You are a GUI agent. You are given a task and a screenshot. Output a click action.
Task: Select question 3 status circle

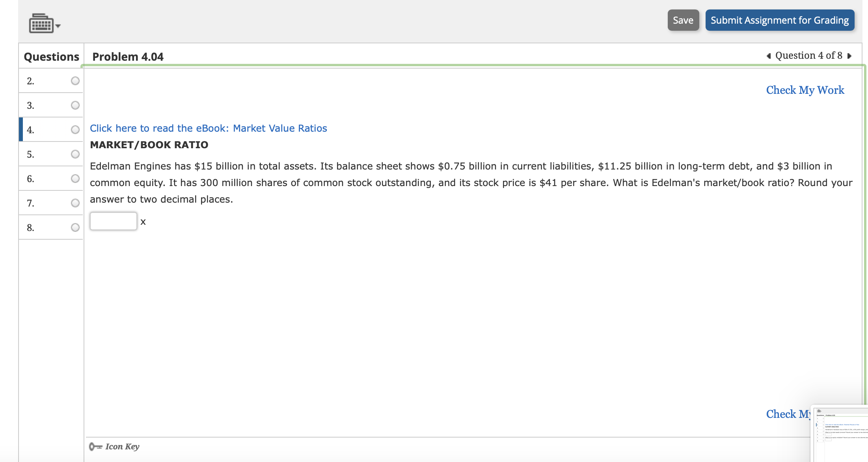tap(75, 105)
